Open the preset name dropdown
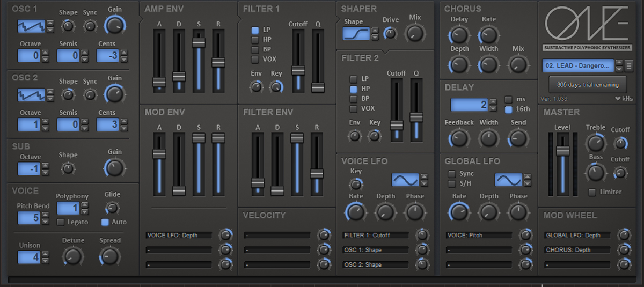644x287 pixels. [578, 65]
